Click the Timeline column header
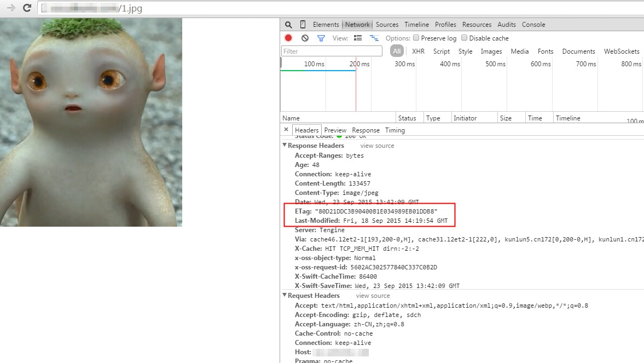 568,118
